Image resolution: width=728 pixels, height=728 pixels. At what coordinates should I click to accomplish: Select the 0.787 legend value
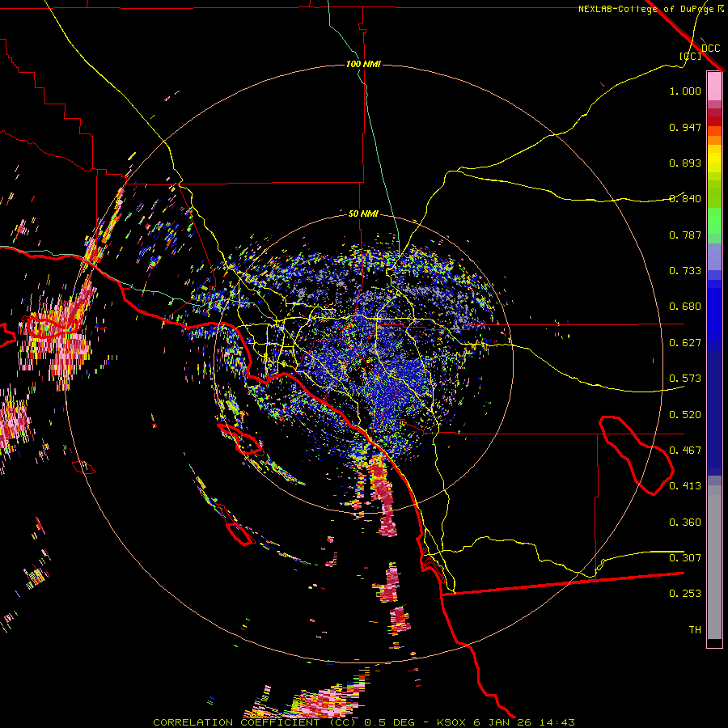pos(685,235)
